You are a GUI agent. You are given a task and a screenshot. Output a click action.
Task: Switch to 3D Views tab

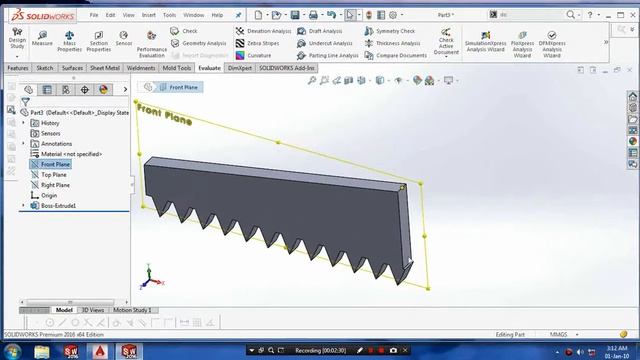click(x=93, y=310)
